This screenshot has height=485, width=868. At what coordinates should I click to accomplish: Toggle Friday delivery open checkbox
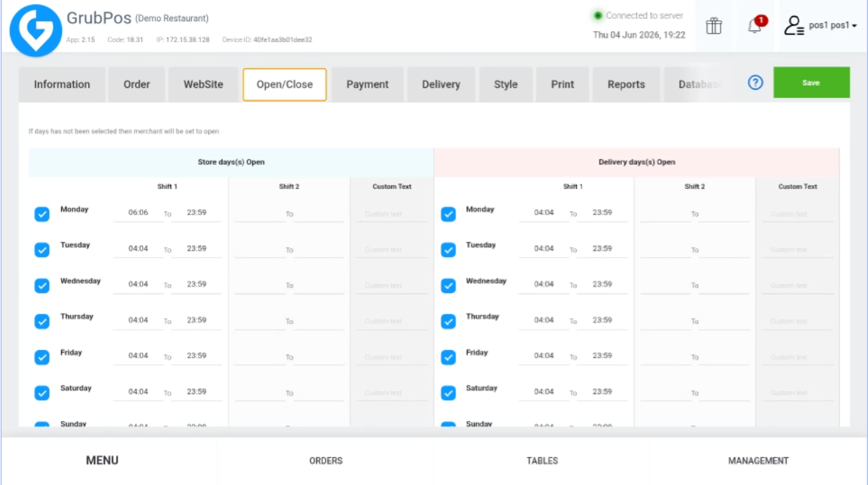click(448, 357)
